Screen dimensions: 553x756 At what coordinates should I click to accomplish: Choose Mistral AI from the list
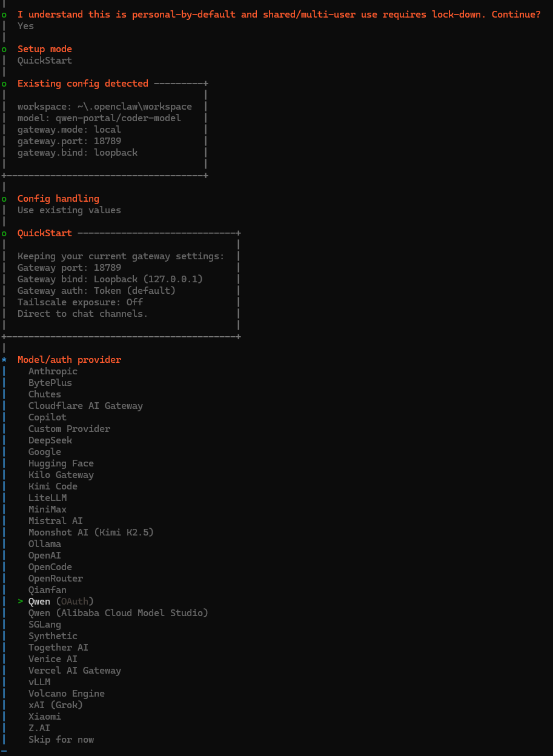[x=55, y=521]
